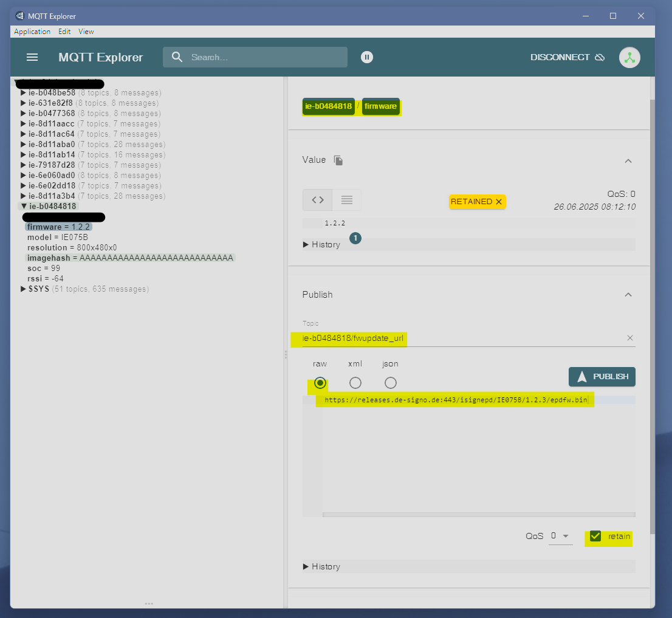Select the xml payload format
Screen dimensions: 672x618
click(x=355, y=383)
